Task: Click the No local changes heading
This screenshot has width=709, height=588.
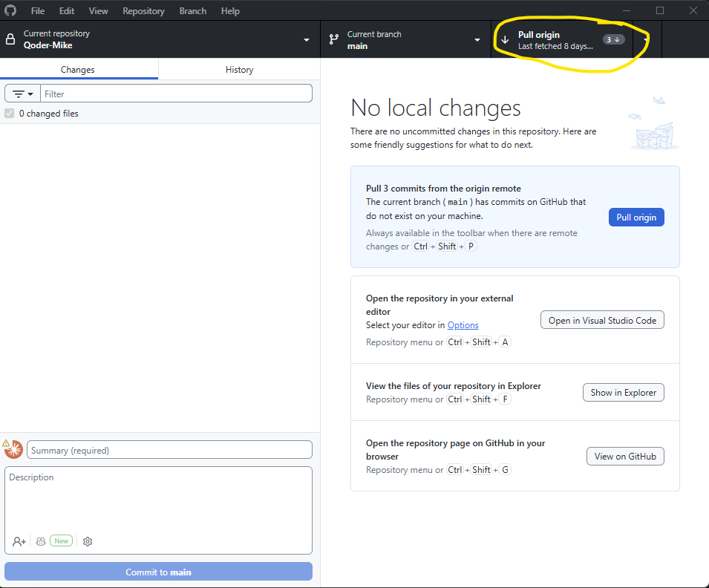Action: tap(436, 108)
